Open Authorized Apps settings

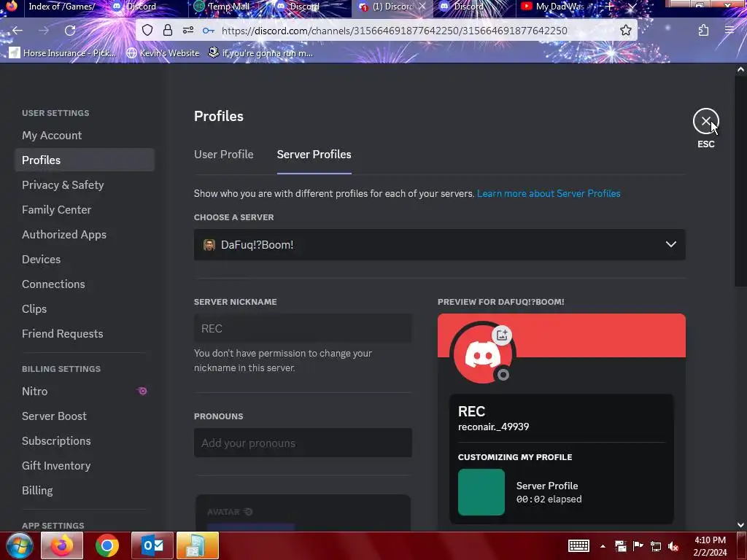pos(64,234)
